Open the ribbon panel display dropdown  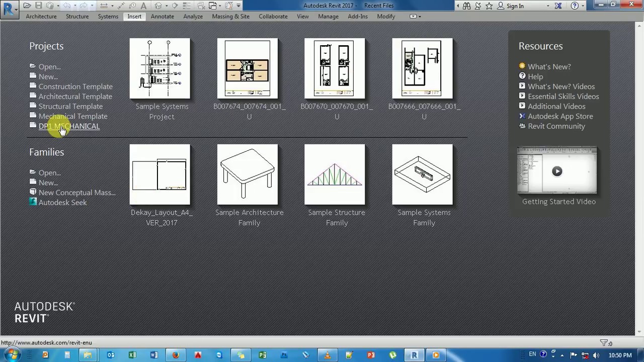tap(415, 16)
